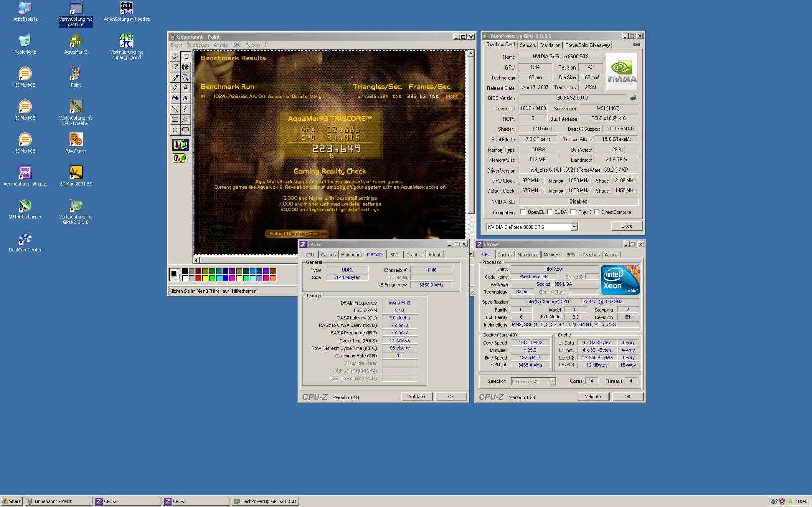Open the Verknüpfung mit super_pi_mod shortcut
Screen dimensions: 812x507
[x=126, y=47]
